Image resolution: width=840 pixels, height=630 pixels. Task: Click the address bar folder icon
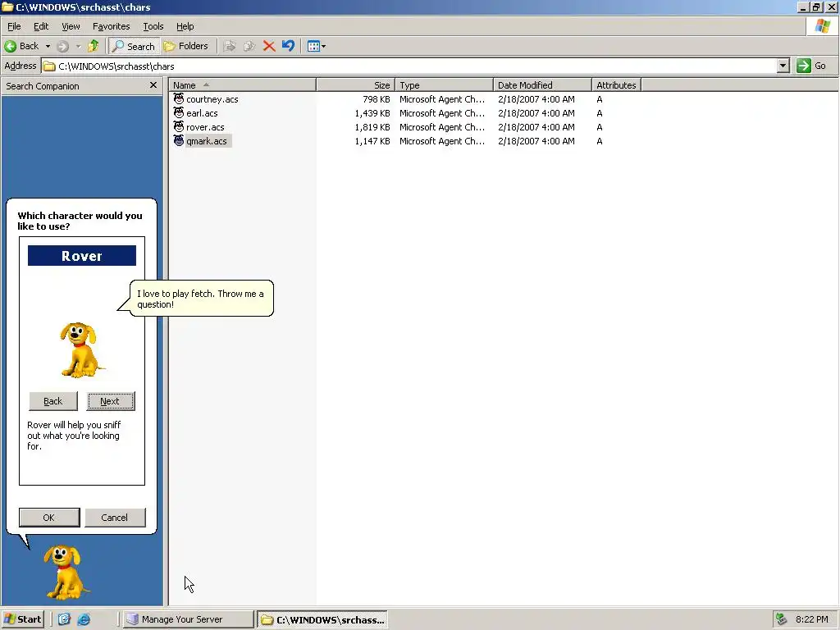coord(49,66)
